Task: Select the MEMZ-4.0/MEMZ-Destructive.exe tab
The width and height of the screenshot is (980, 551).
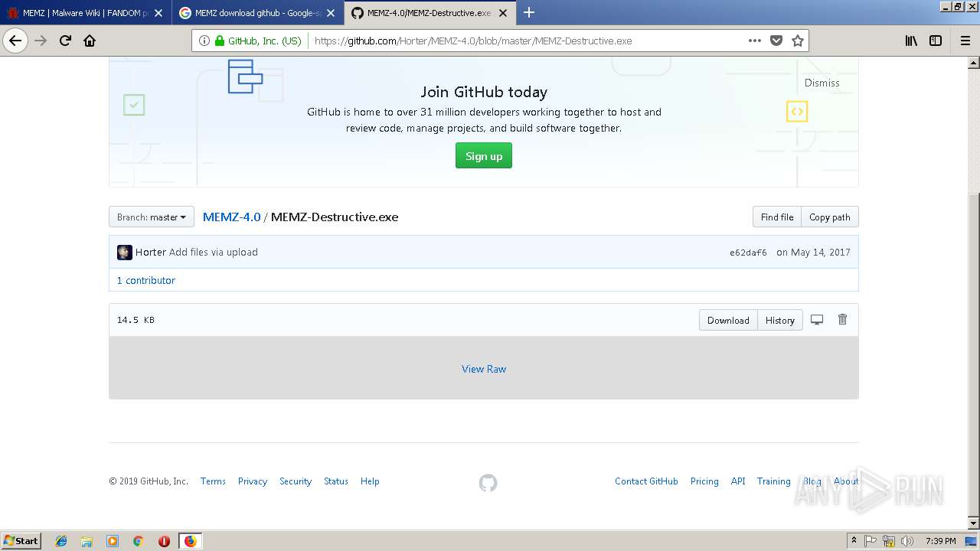Action: pyautogui.click(x=429, y=13)
